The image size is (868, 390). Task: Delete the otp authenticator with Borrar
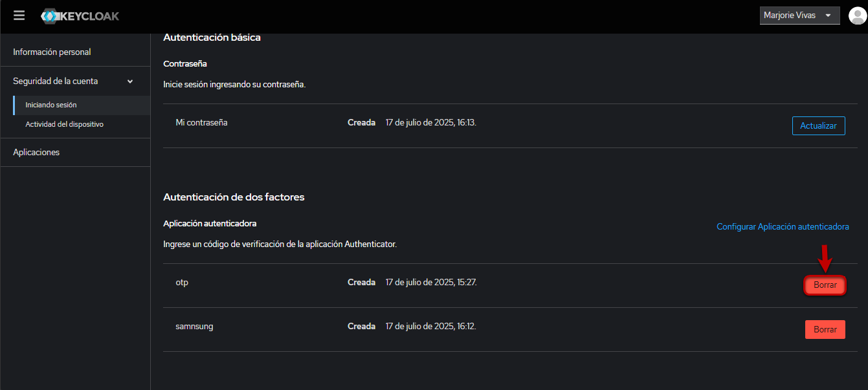pyautogui.click(x=825, y=285)
